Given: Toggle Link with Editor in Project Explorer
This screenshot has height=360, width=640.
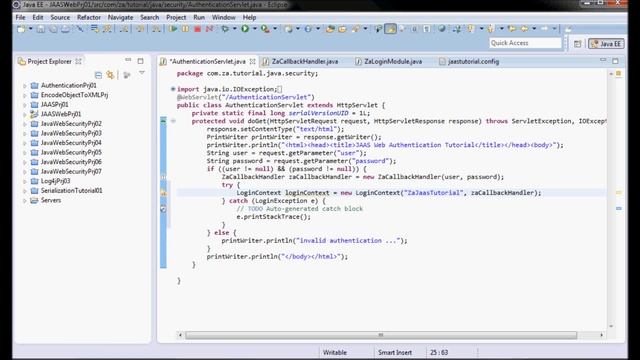Looking at the screenshot, I should pyautogui.click(x=110, y=75).
